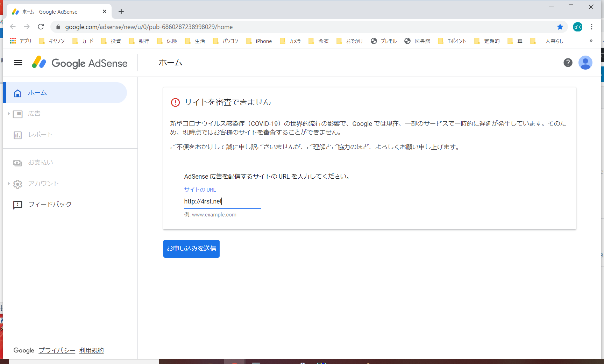
Task: Click the お支払い payment icon
Action: tap(17, 163)
